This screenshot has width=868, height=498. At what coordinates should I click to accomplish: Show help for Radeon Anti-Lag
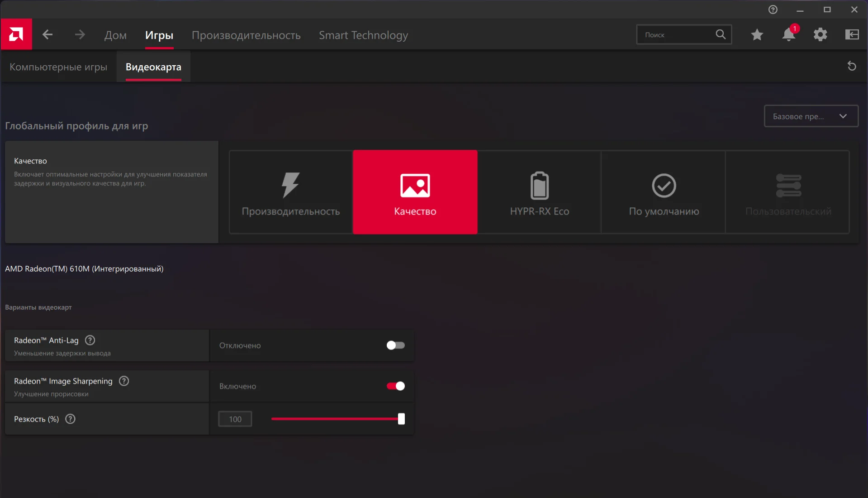90,340
